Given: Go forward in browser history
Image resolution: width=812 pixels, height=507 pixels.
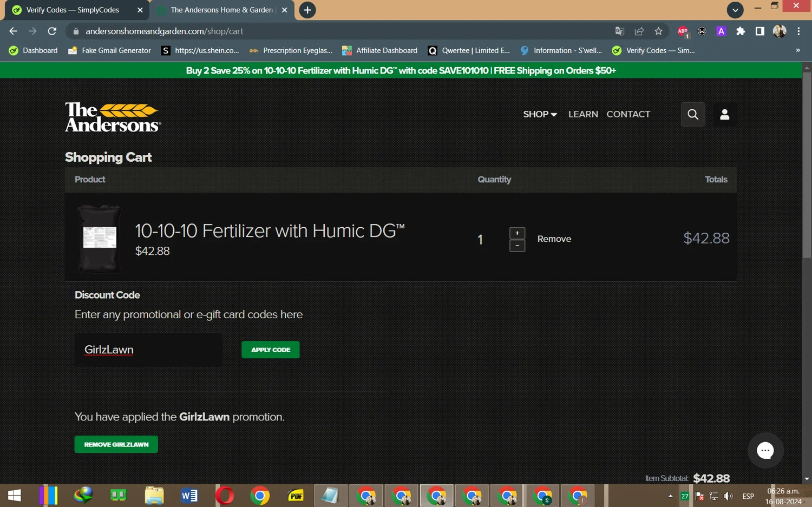Looking at the screenshot, I should (32, 31).
